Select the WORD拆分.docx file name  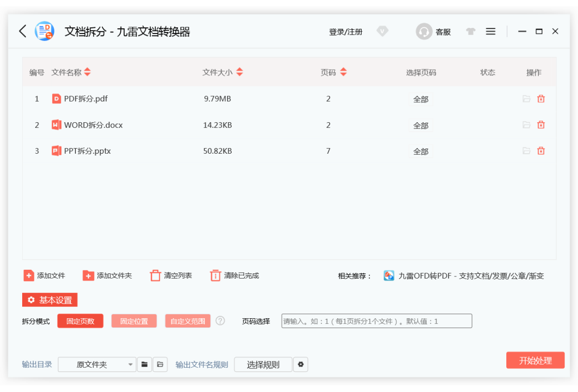coord(93,125)
